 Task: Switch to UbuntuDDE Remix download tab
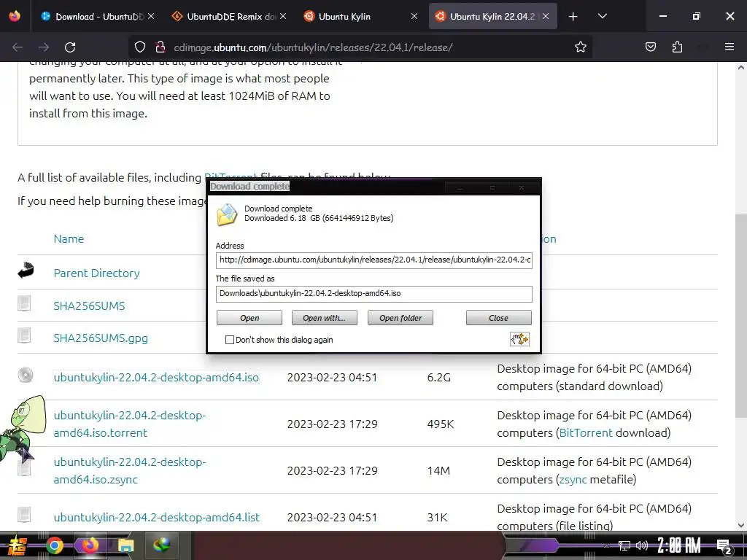[x=228, y=16]
